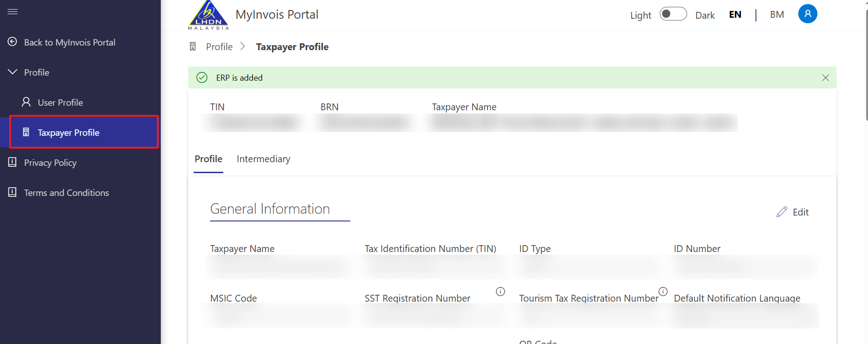Screen dimensions: 868x344
Task: Open the hamburger menu icon
Action: coord(13,11)
